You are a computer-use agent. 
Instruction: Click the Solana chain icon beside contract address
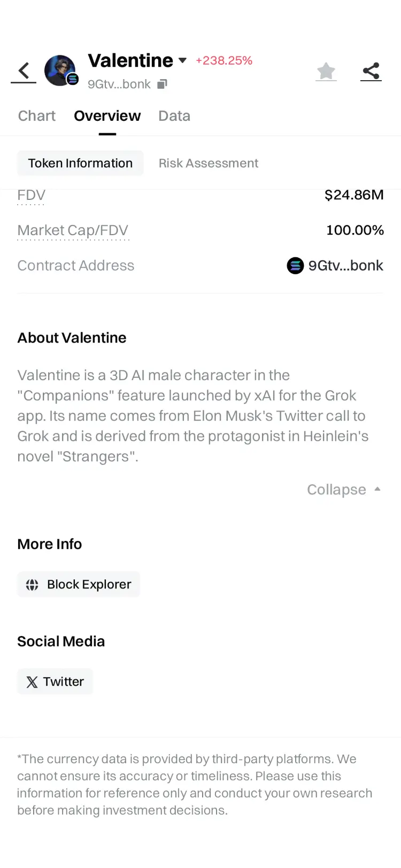coord(295,266)
